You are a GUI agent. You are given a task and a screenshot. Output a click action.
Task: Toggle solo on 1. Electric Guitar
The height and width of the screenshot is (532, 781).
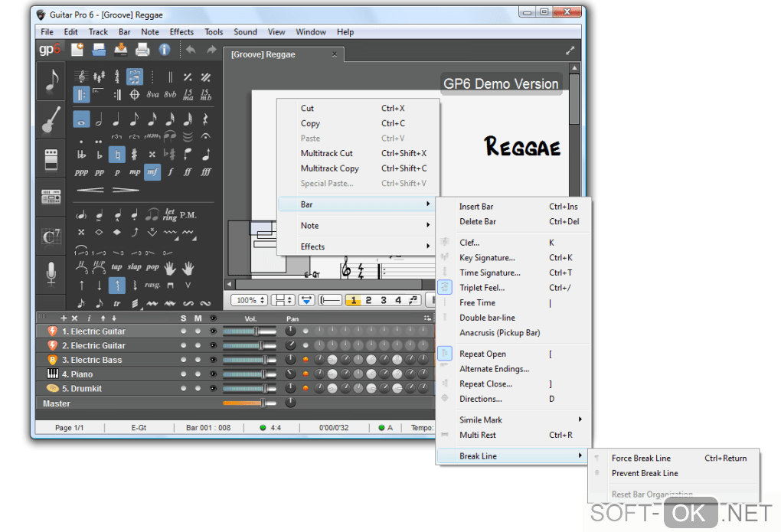184,331
